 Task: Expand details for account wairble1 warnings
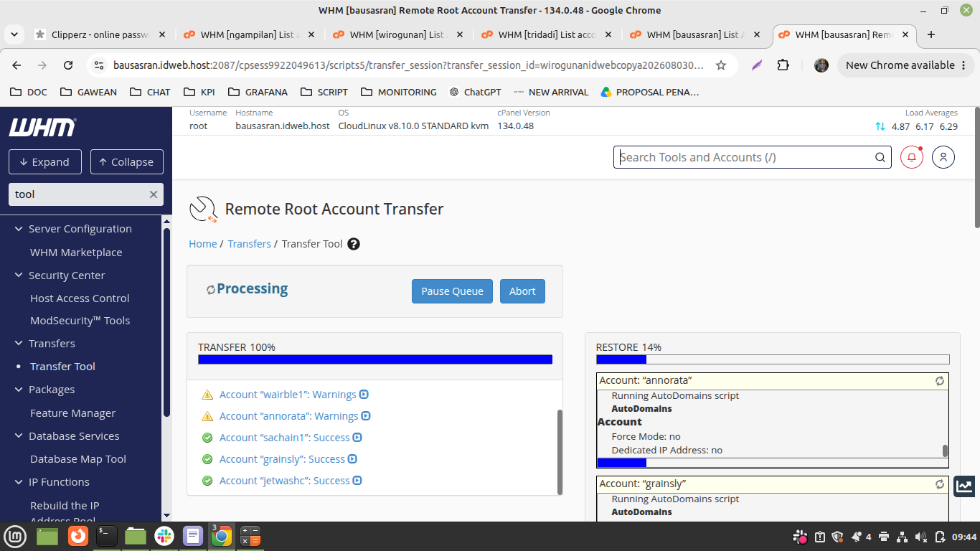click(x=364, y=395)
